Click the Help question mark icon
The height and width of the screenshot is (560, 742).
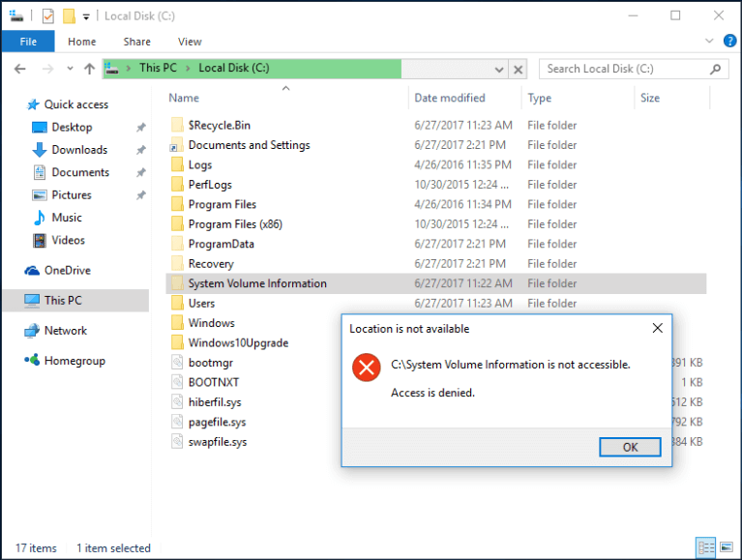tap(729, 42)
